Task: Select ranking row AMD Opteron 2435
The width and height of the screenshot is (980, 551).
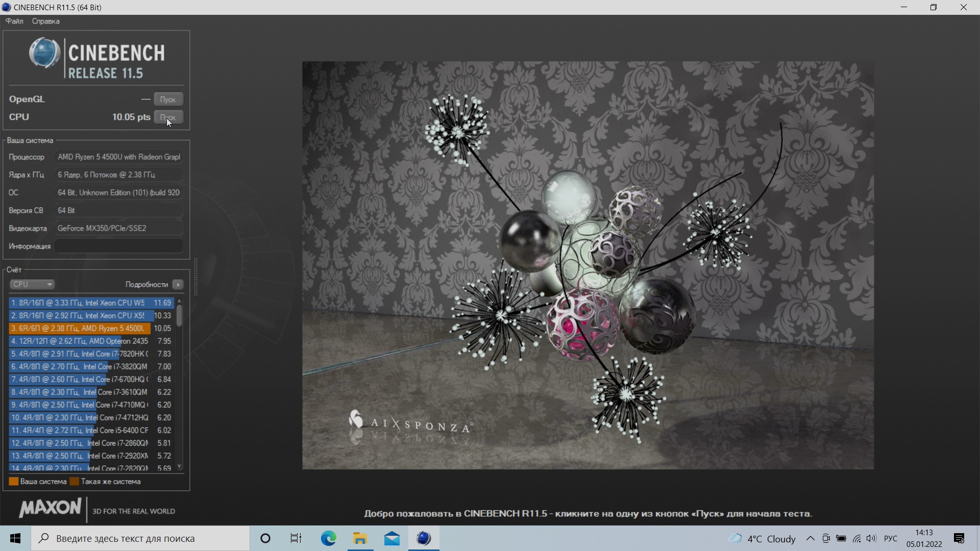Action: [x=91, y=341]
